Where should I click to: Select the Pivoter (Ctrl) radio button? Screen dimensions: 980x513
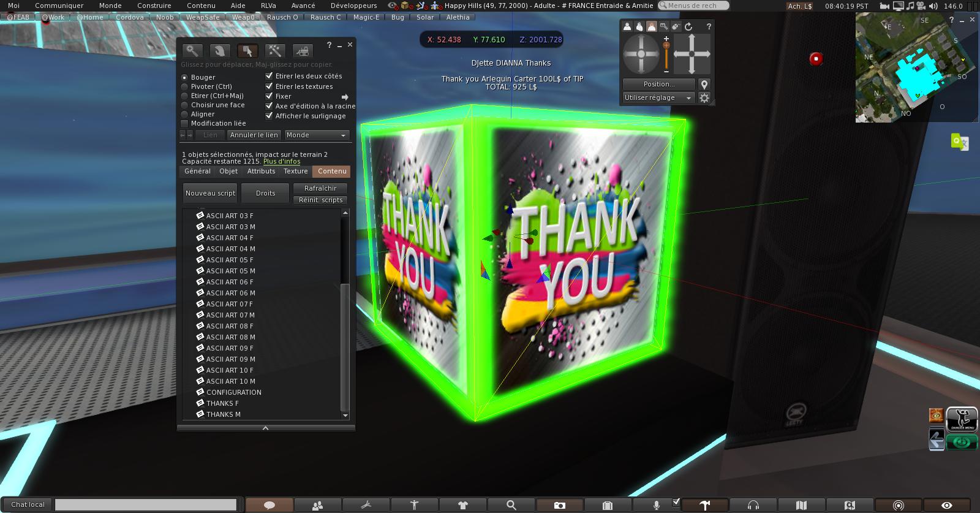click(x=184, y=87)
